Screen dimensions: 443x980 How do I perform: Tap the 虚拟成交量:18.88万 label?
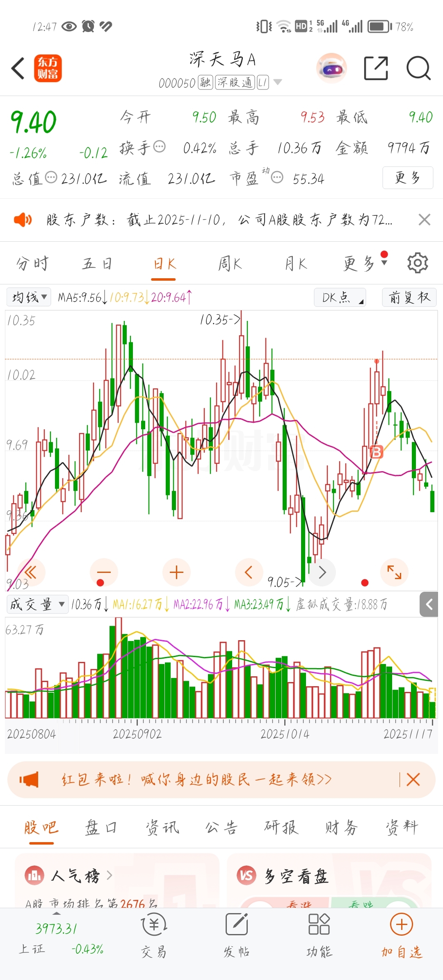pyautogui.click(x=341, y=604)
